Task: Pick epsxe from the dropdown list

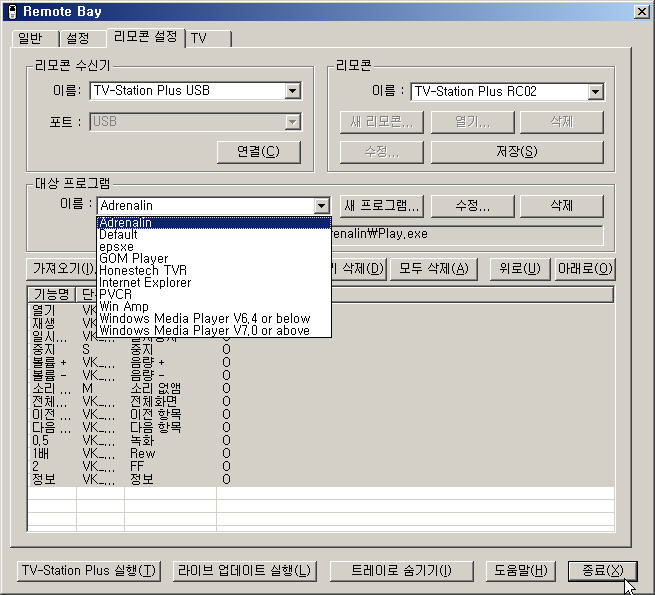Action: (214, 247)
